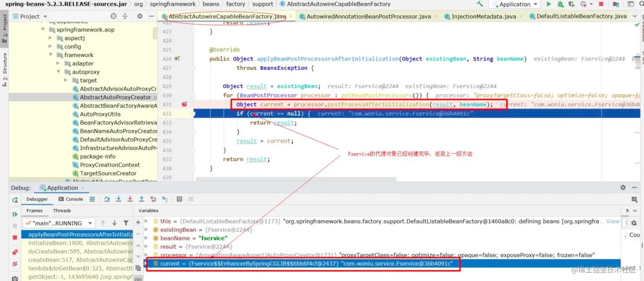644x281 pixels.
Task: Collapse the framework folder
Action: [51, 55]
